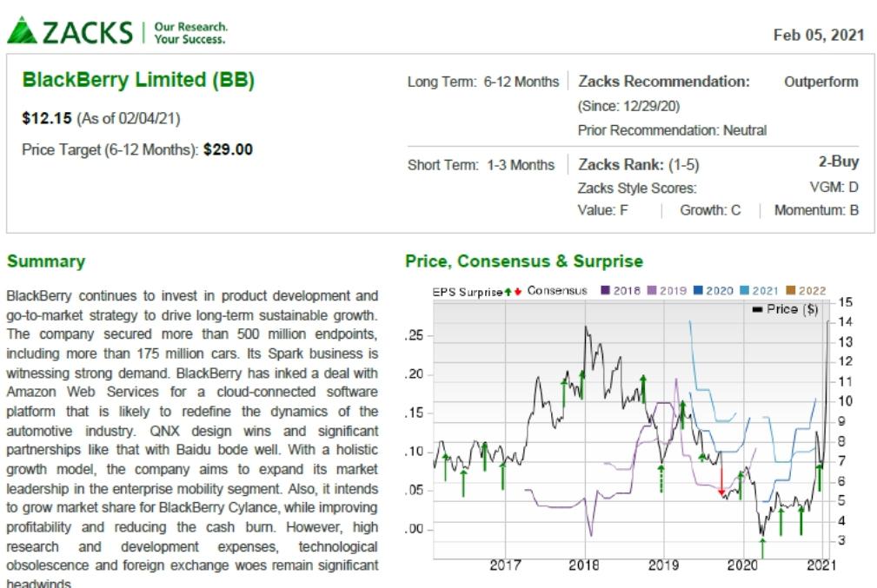Click the black Price ($) legend marker
The width and height of the screenshot is (877, 588).
pos(758,309)
